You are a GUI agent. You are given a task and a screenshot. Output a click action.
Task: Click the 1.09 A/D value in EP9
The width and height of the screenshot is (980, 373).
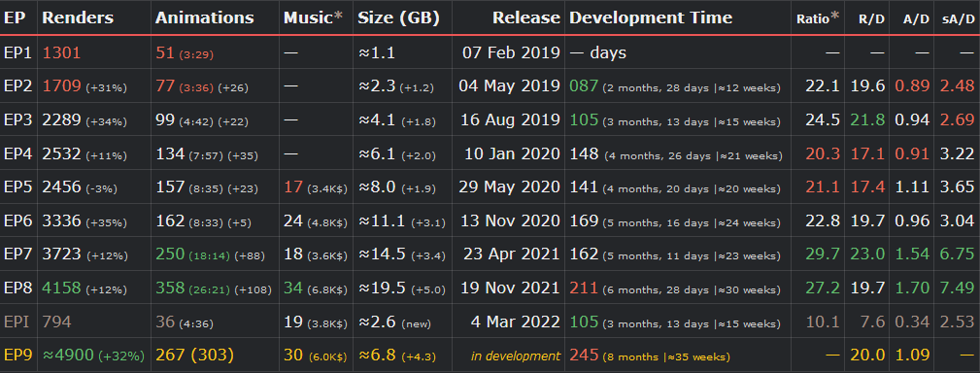tap(913, 356)
